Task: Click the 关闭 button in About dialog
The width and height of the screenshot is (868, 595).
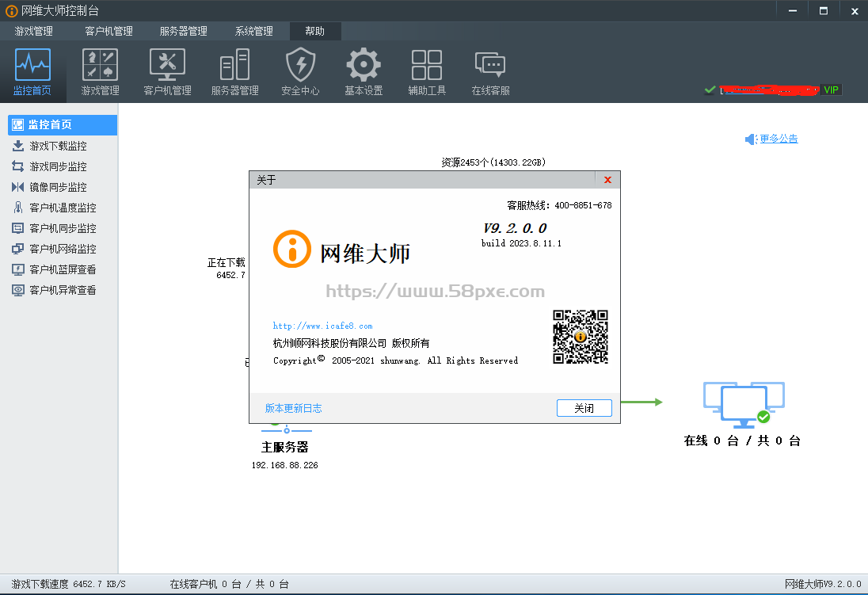Action: point(584,408)
